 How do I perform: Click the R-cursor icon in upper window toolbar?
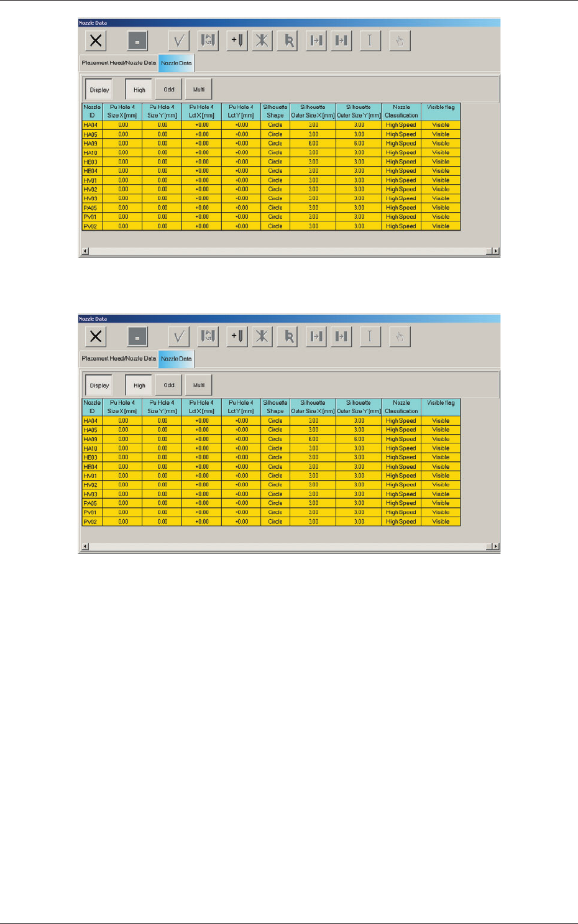click(x=288, y=41)
